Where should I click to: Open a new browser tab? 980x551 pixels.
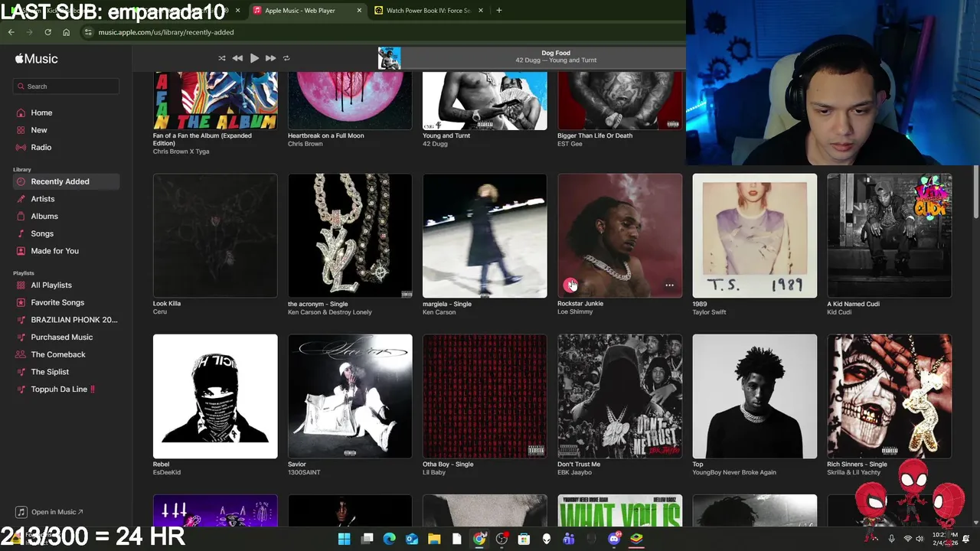click(x=499, y=11)
